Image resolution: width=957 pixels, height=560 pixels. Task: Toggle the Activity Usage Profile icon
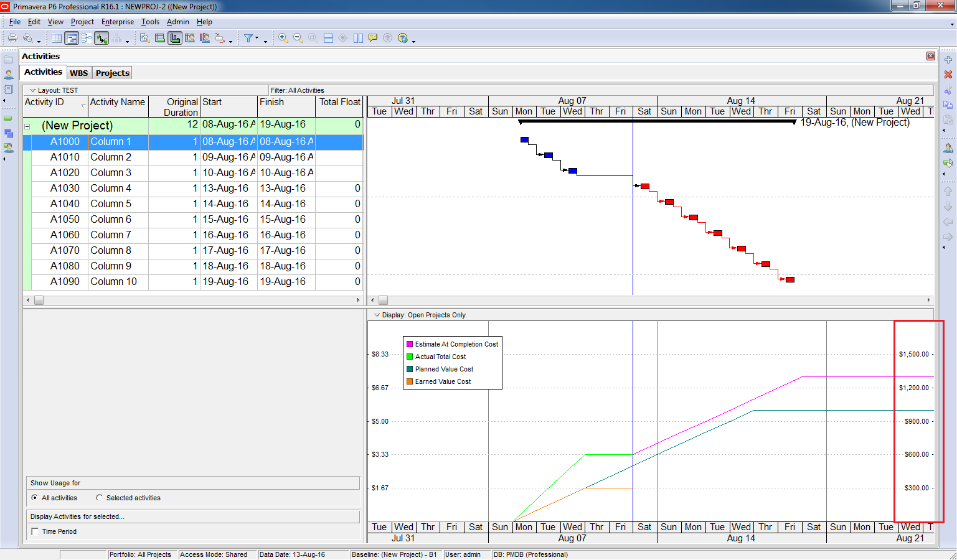(x=174, y=38)
